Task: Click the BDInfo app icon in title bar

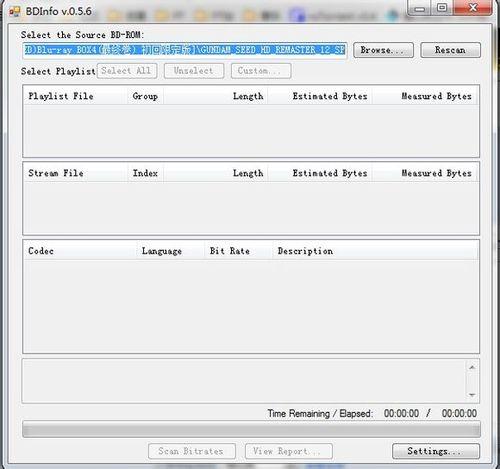Action: click(14, 12)
